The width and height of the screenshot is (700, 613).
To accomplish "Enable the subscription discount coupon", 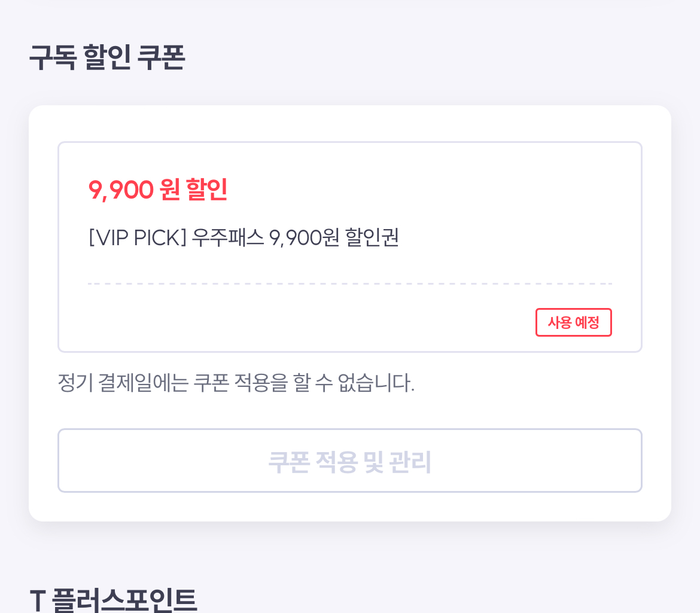I will [x=350, y=246].
